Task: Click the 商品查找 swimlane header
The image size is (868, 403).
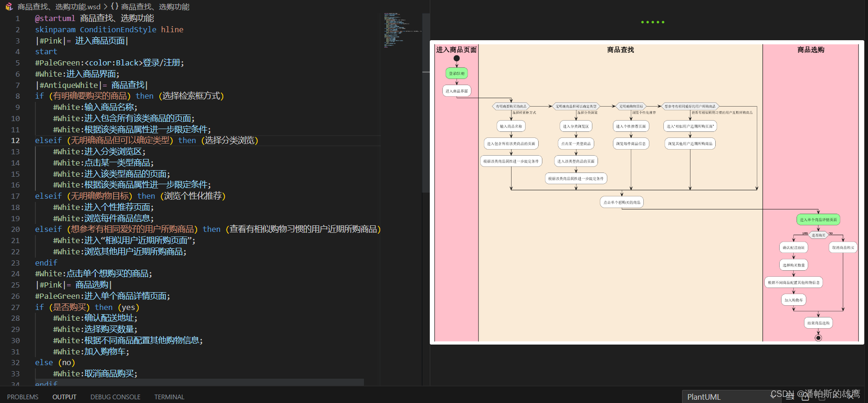Action: tap(620, 50)
